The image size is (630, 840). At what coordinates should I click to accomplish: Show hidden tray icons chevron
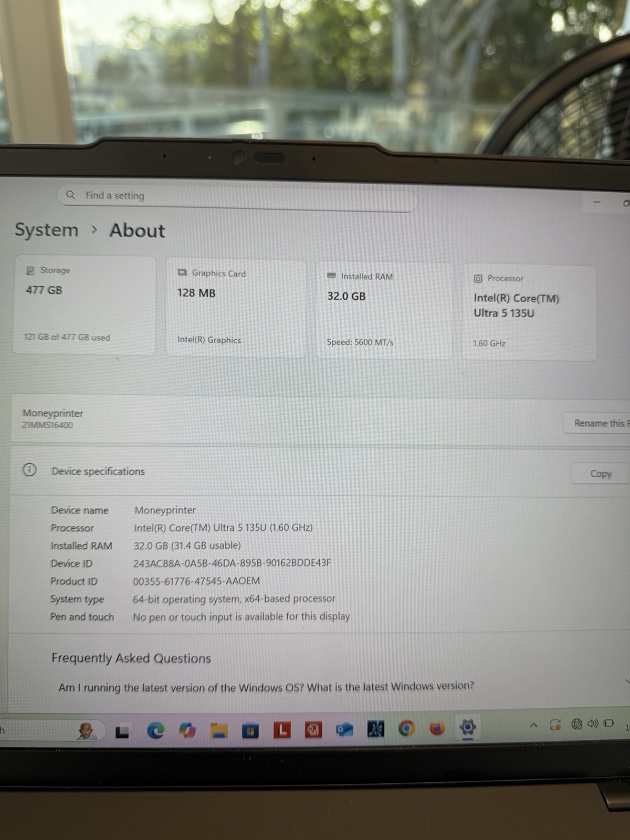click(x=533, y=725)
